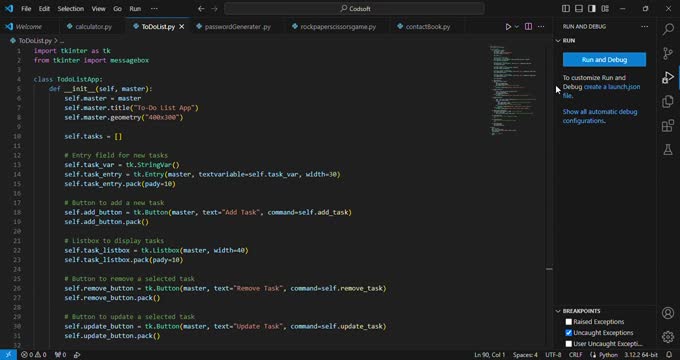Open the Go menu
Image resolution: width=680 pixels, height=360 pixels.
118,9
